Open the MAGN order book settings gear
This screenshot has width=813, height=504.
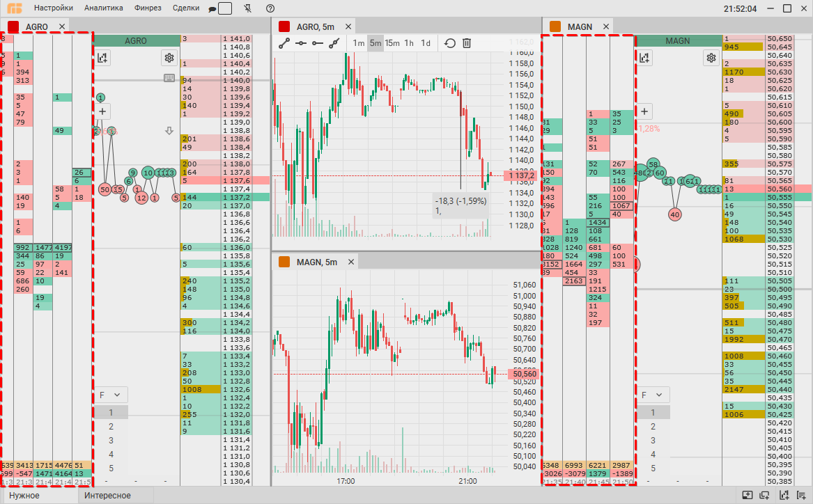(x=711, y=58)
